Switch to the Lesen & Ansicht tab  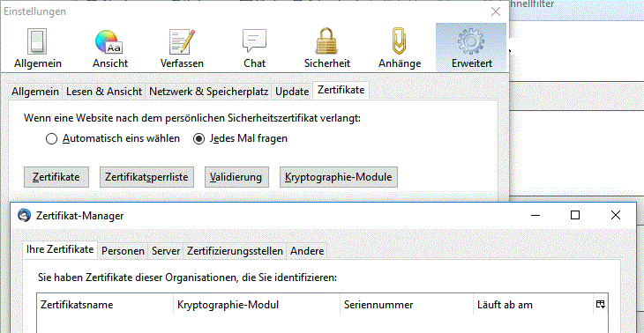click(x=104, y=92)
